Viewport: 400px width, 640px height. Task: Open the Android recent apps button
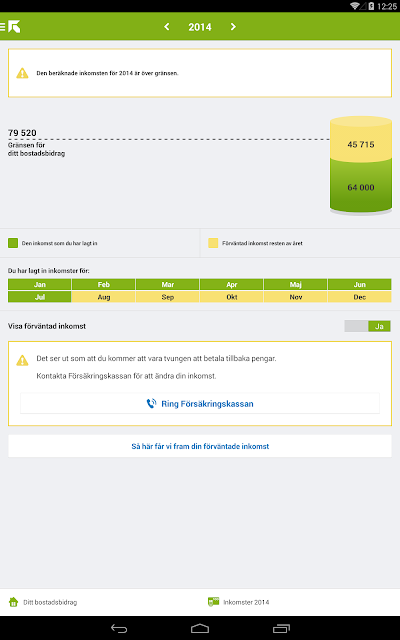pos(281,628)
